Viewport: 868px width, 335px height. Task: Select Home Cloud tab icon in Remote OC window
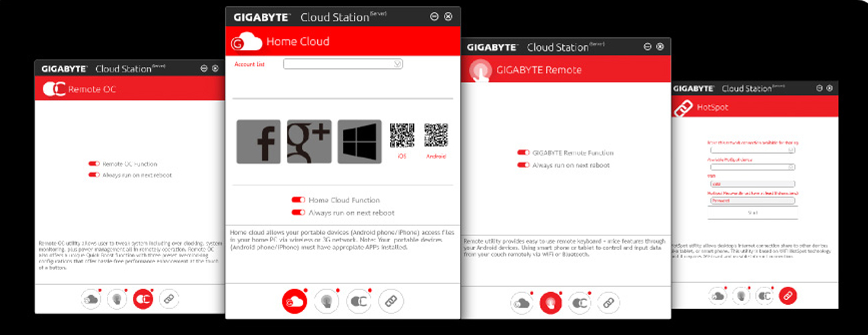click(91, 299)
